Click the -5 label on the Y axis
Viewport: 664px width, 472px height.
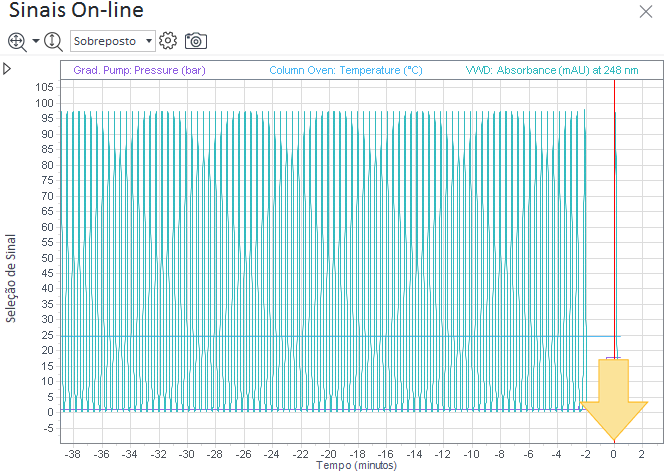[x=48, y=428]
